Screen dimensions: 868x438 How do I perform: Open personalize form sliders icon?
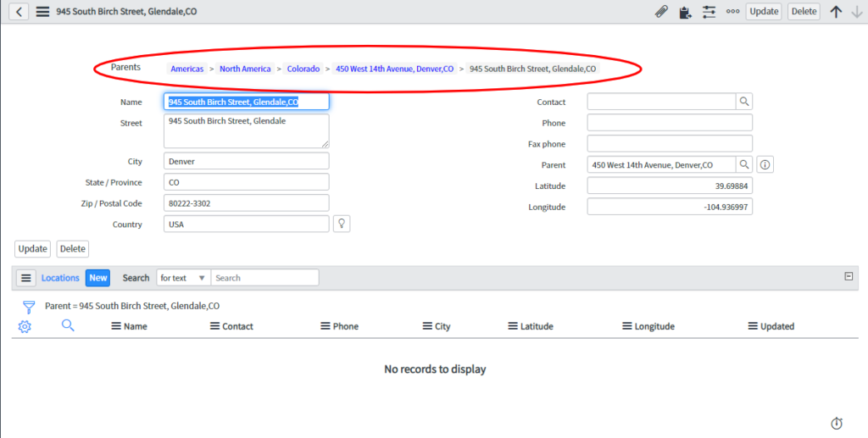coord(709,12)
